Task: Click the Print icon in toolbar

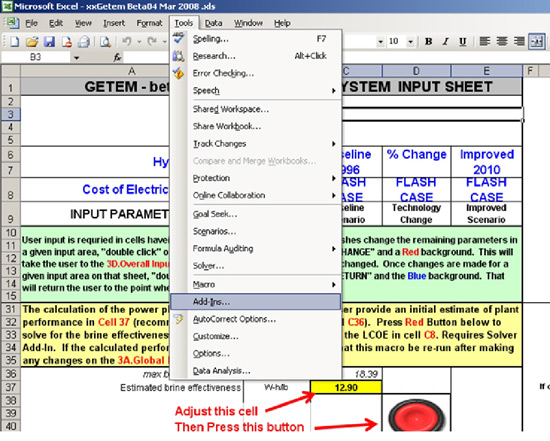Action: [x=83, y=42]
